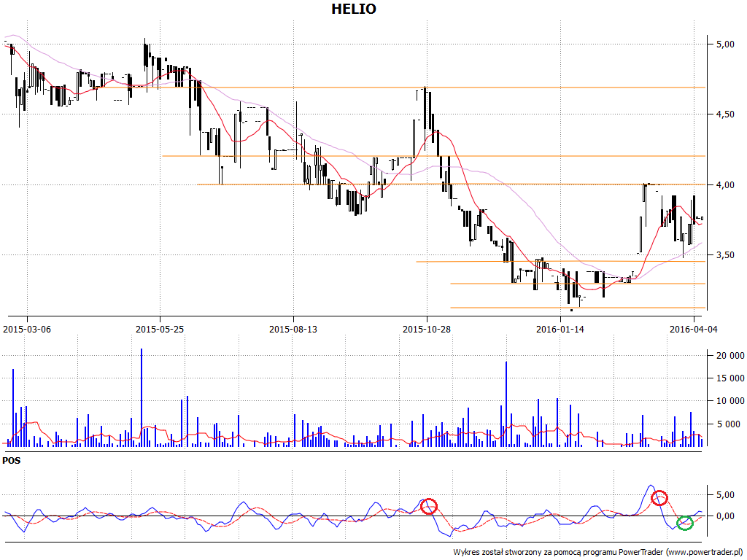Click the POS indicator label

[x=12, y=461]
